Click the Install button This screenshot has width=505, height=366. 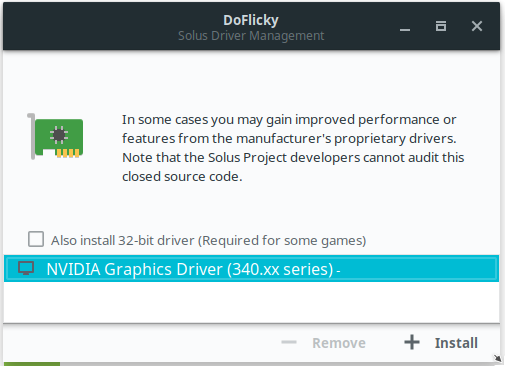[x=441, y=343]
